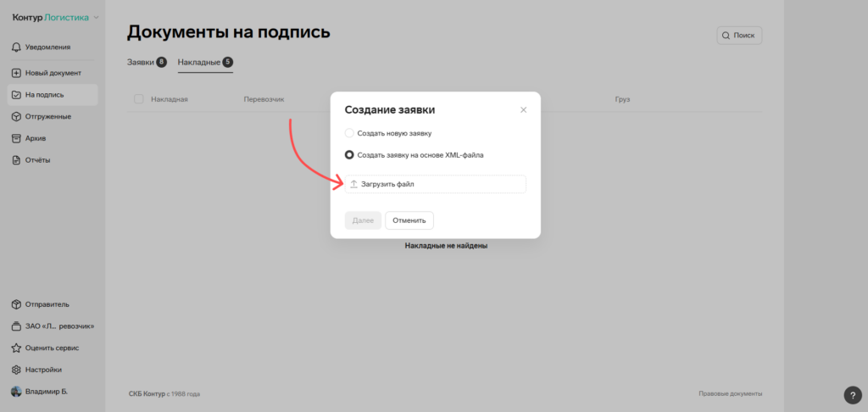The width and height of the screenshot is (868, 412).
Task: Click the Далее button
Action: click(x=363, y=220)
